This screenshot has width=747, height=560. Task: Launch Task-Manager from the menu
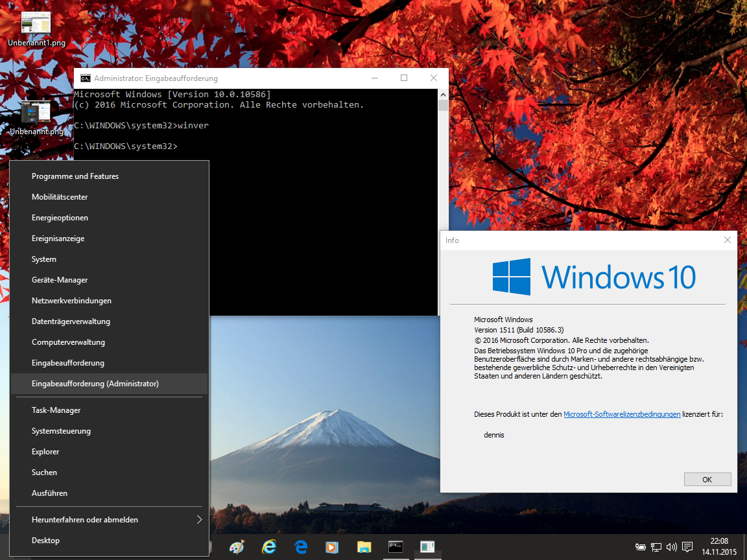[109, 410]
